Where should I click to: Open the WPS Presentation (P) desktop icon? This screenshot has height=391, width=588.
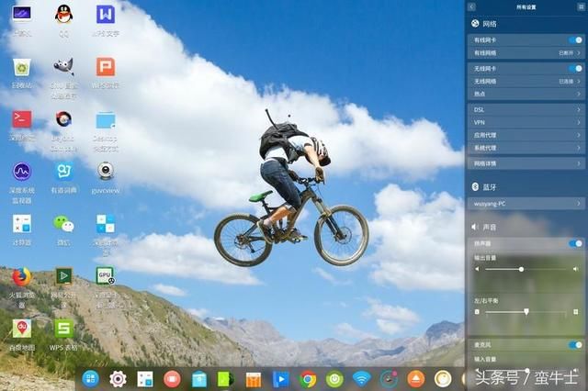[106, 67]
